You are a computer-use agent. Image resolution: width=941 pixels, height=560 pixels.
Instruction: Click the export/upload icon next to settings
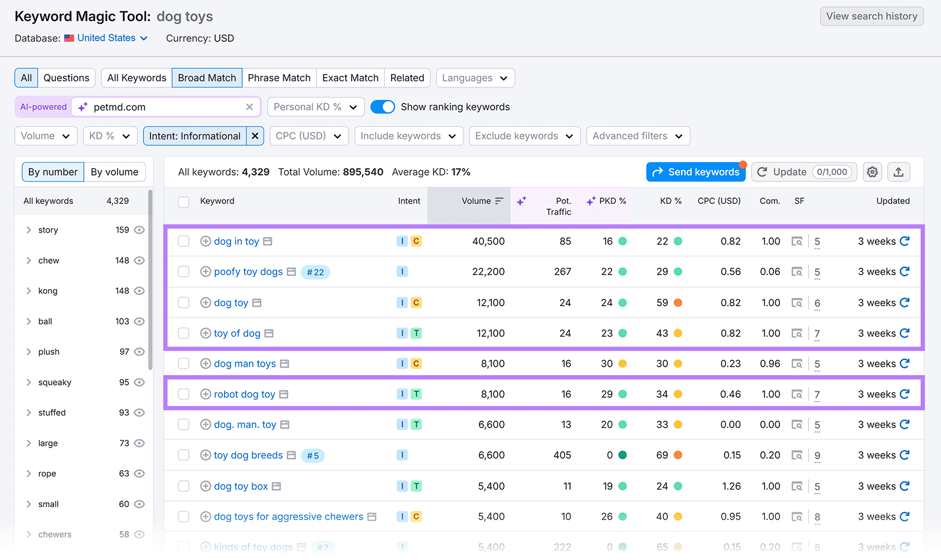[899, 172]
